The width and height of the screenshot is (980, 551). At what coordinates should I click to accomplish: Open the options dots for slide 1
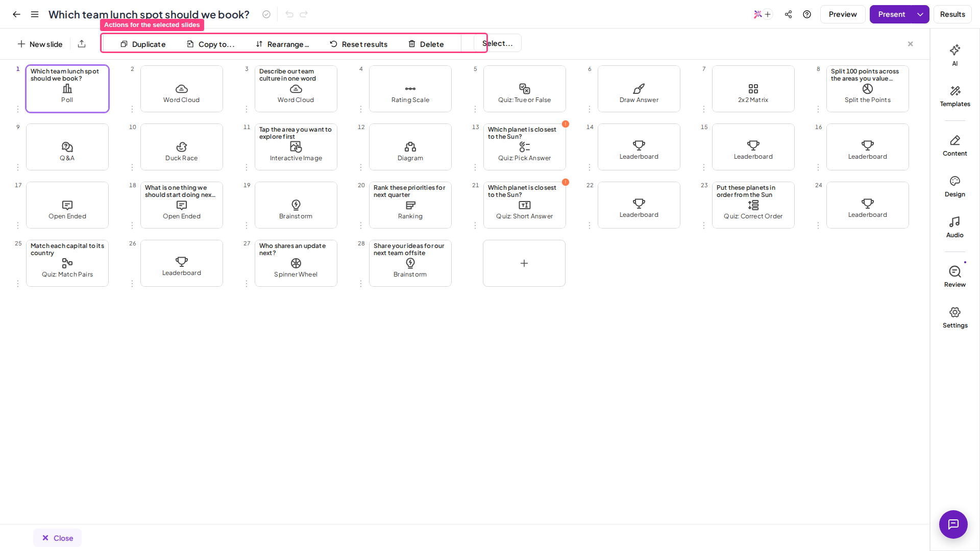tap(18, 109)
